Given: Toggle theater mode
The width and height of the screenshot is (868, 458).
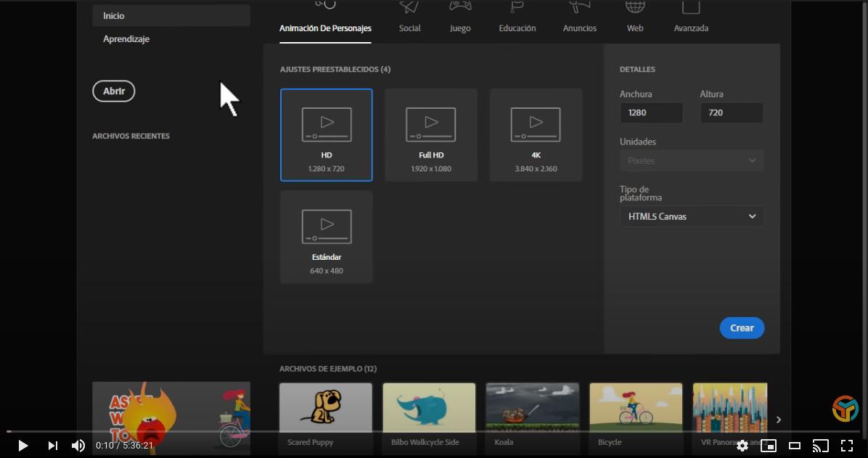Looking at the screenshot, I should click(x=795, y=445).
